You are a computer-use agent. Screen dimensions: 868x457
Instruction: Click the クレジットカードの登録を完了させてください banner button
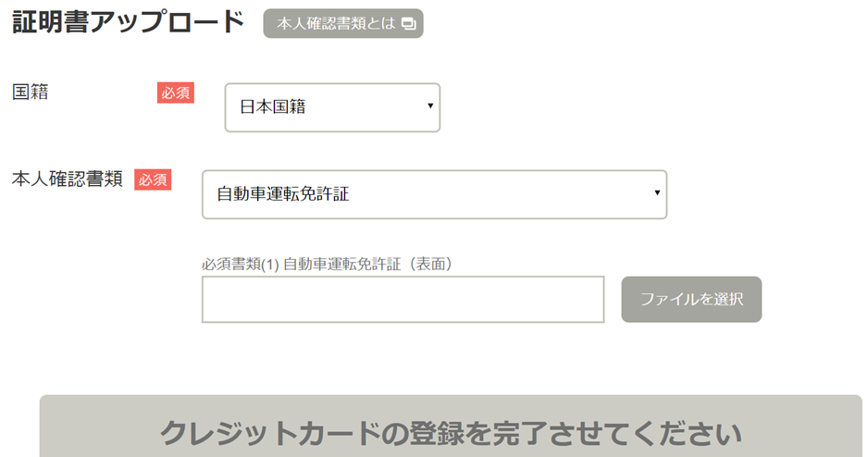pos(451,426)
